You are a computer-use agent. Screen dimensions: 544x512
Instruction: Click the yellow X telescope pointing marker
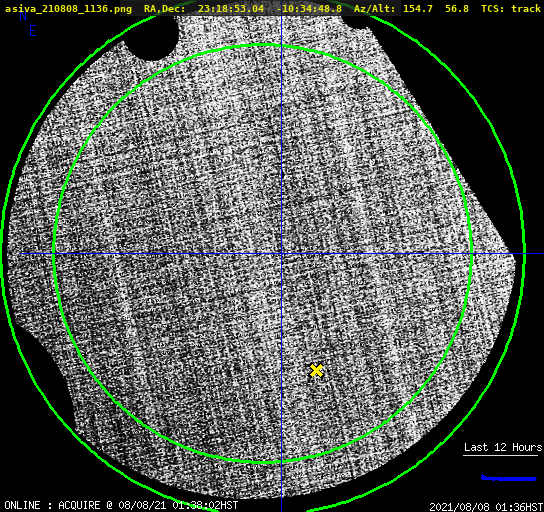pyautogui.click(x=316, y=370)
